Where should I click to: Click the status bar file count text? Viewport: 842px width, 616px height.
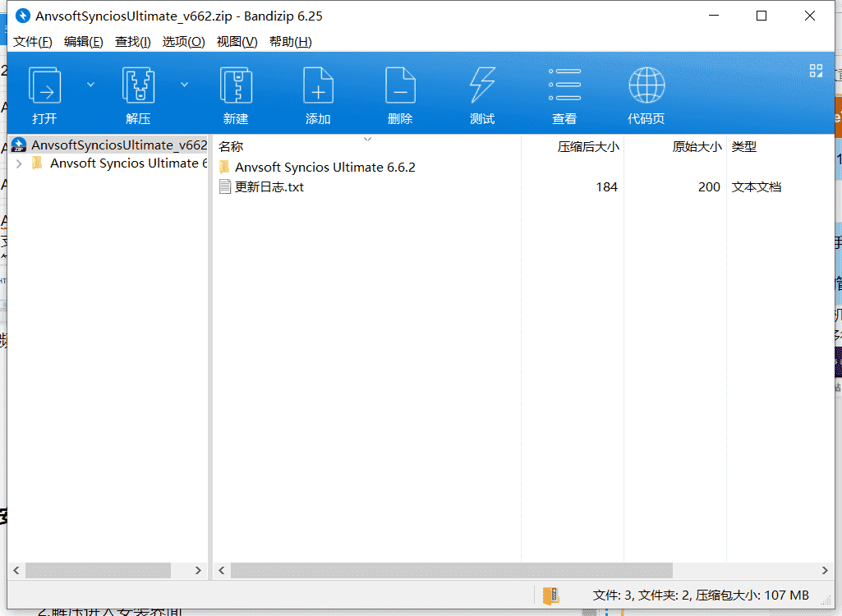tap(701, 595)
